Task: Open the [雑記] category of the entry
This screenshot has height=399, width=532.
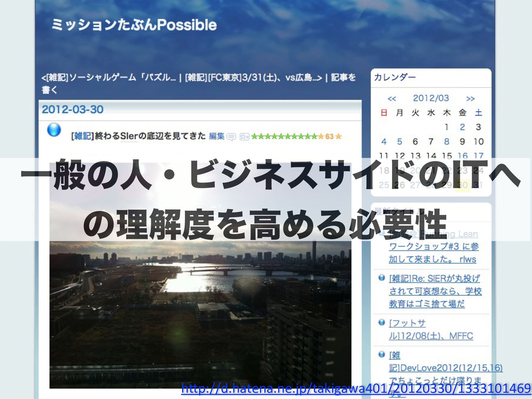Action: (x=83, y=136)
